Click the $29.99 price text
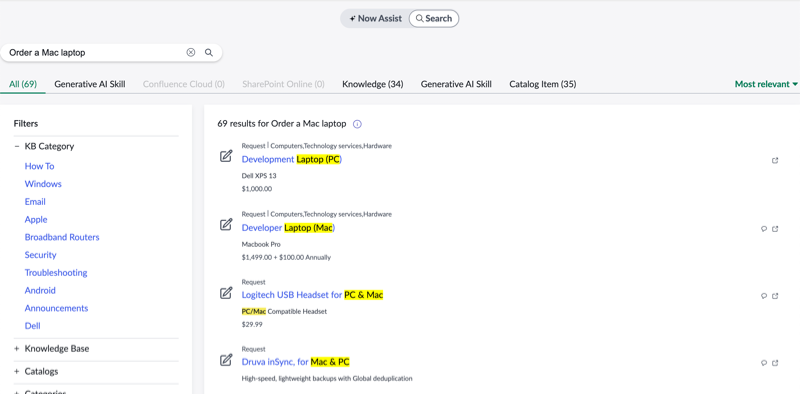The width and height of the screenshot is (800, 394). click(x=252, y=325)
